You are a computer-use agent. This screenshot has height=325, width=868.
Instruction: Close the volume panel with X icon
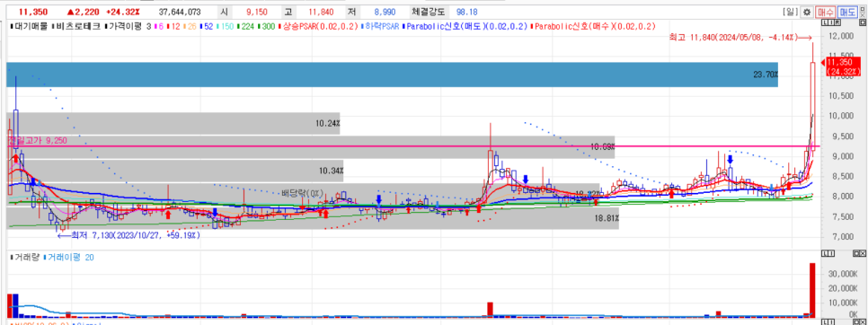[x=863, y=254]
